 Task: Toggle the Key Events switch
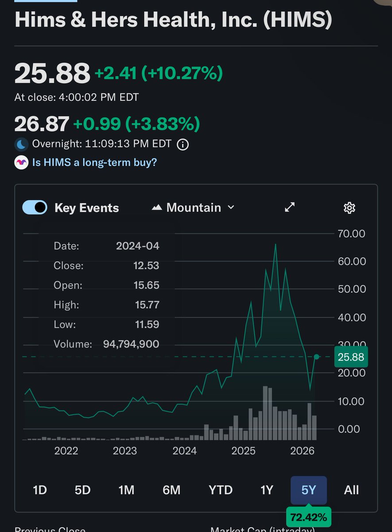coord(35,207)
